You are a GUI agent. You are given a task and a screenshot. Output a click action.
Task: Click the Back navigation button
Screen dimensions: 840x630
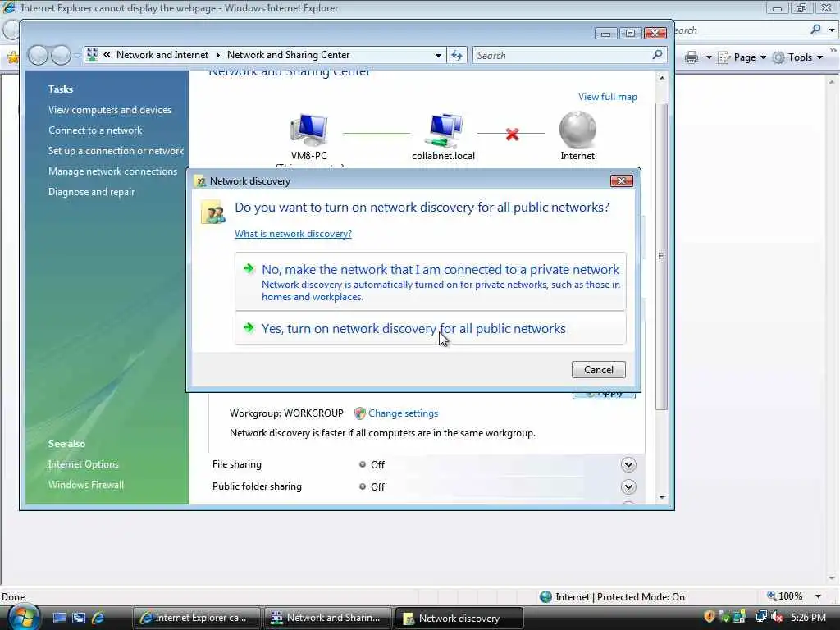(38, 55)
